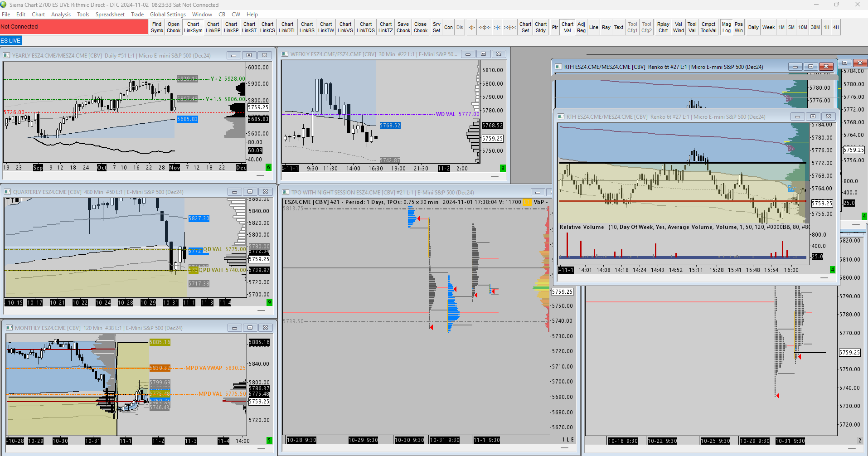Click the Save Cbook button
Screen dimensions: 868x456
pos(403,27)
